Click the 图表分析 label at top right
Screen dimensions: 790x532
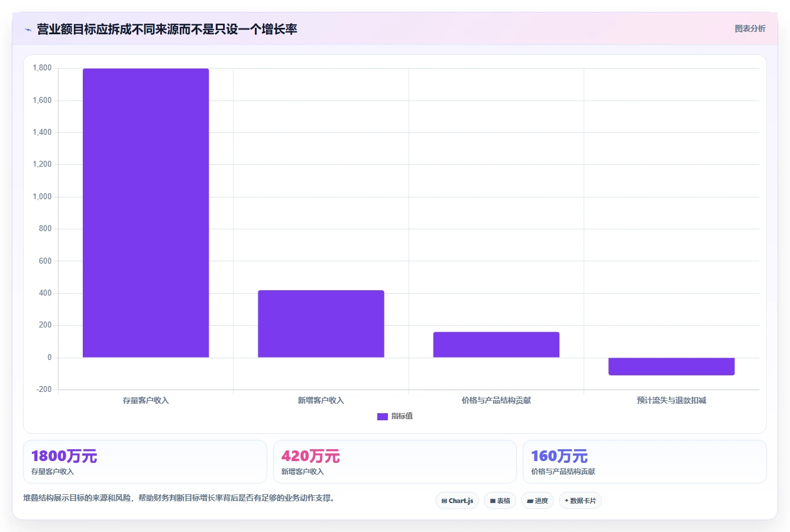pos(750,28)
